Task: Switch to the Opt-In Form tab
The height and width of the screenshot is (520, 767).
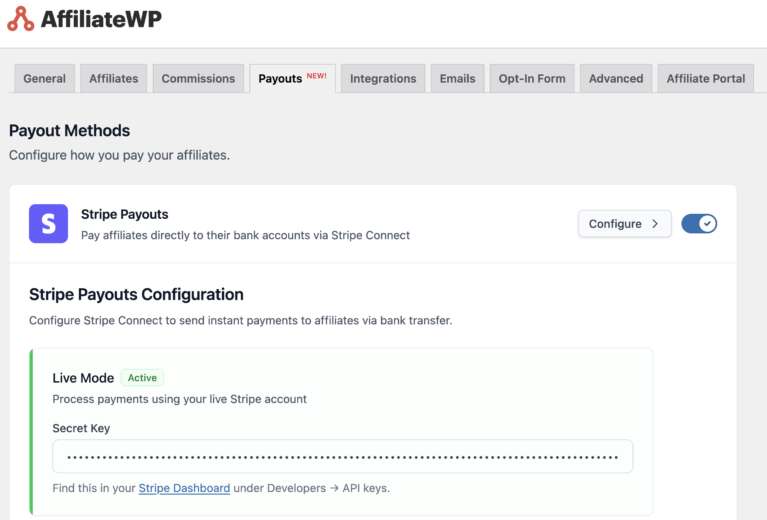Action: 532,79
